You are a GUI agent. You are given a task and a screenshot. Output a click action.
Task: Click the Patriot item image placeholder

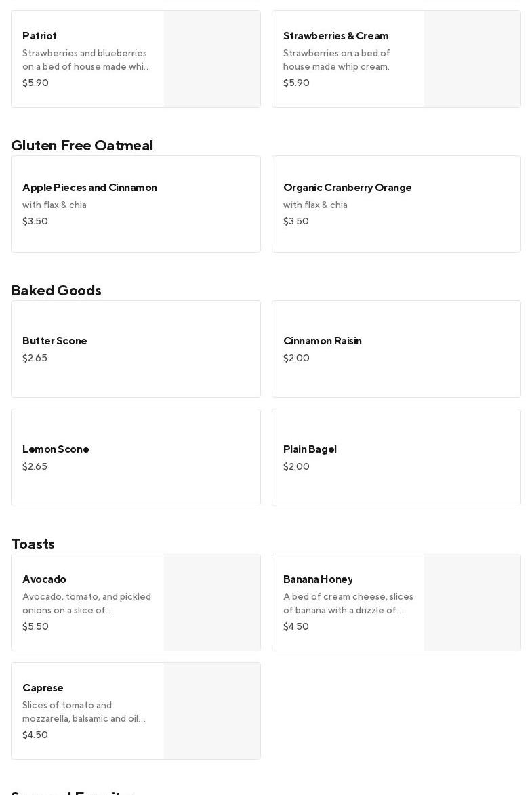pyautogui.click(x=212, y=59)
